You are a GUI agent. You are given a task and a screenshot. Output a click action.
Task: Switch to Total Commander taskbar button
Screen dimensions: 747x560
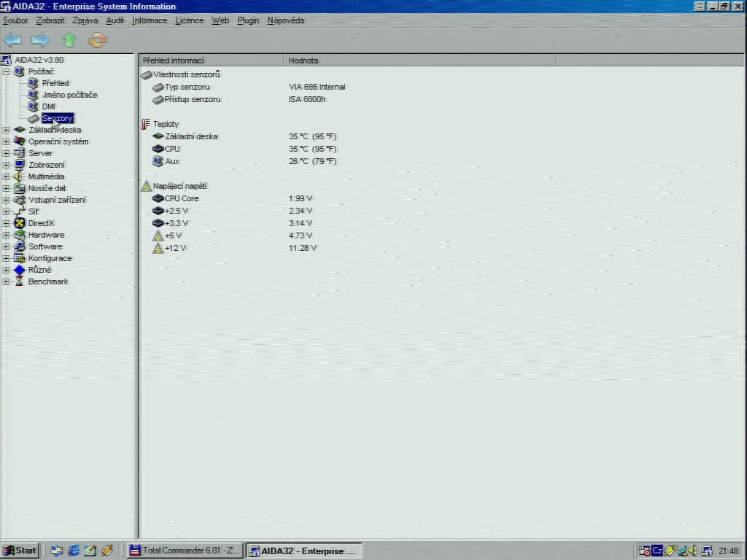185,551
